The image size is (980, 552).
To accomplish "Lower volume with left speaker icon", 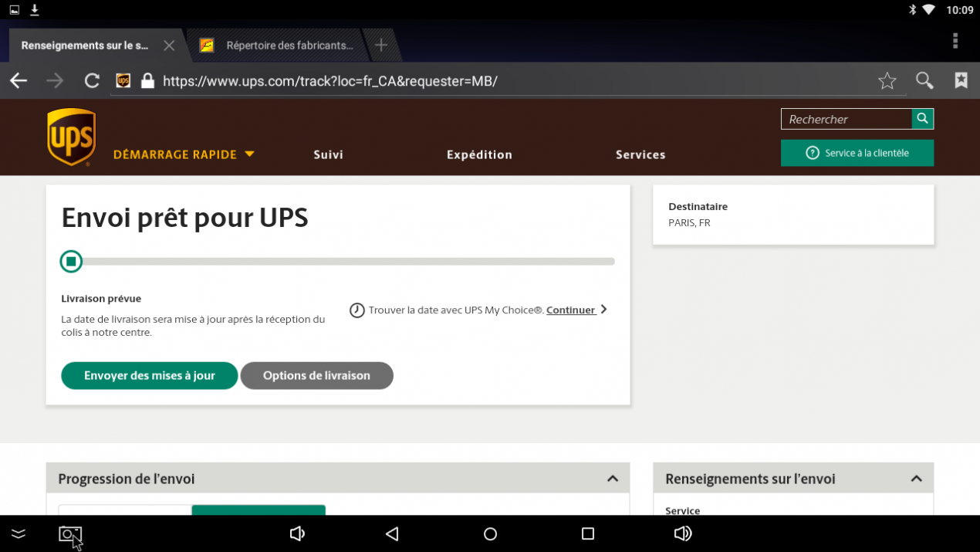I will click(297, 533).
